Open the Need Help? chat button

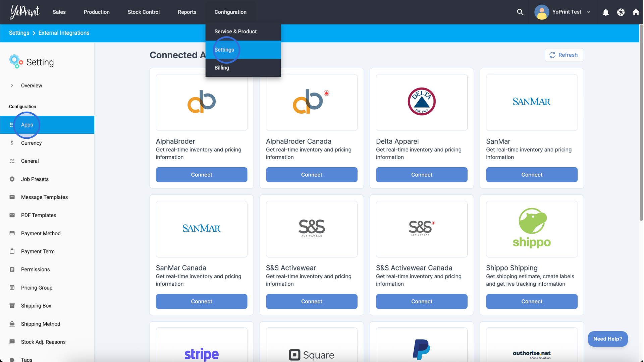[x=608, y=339]
